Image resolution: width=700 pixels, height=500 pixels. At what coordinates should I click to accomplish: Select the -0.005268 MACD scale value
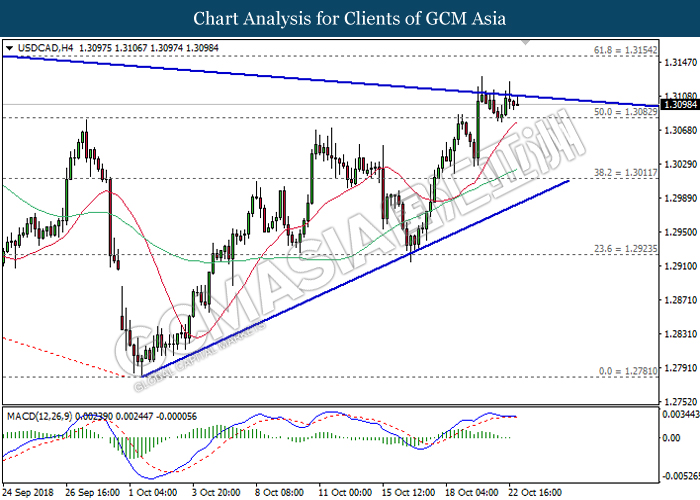tap(680, 475)
